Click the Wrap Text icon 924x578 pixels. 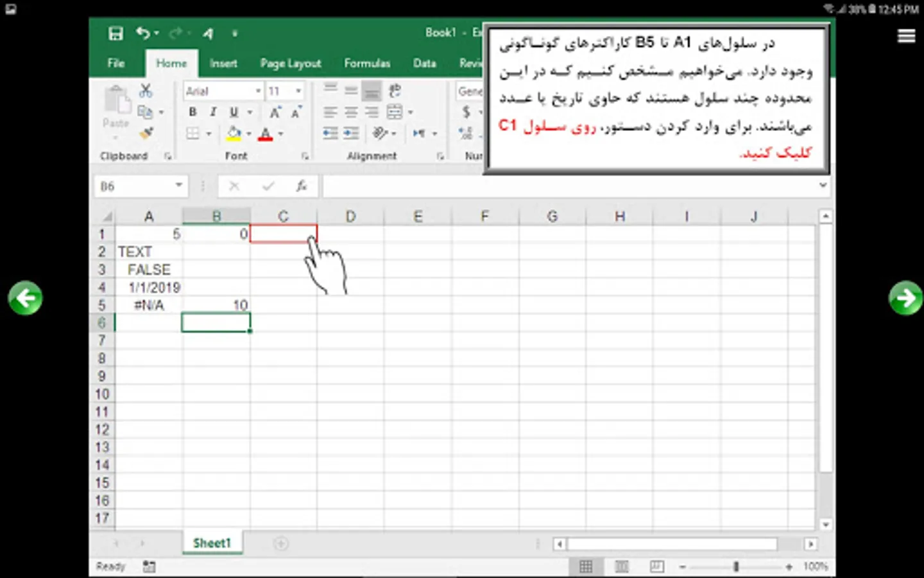pyautogui.click(x=395, y=91)
